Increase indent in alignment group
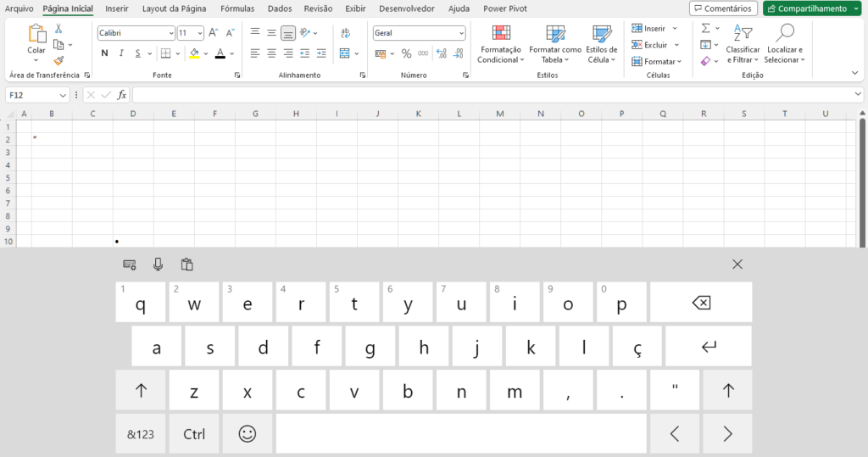The width and height of the screenshot is (868, 457). (x=321, y=53)
